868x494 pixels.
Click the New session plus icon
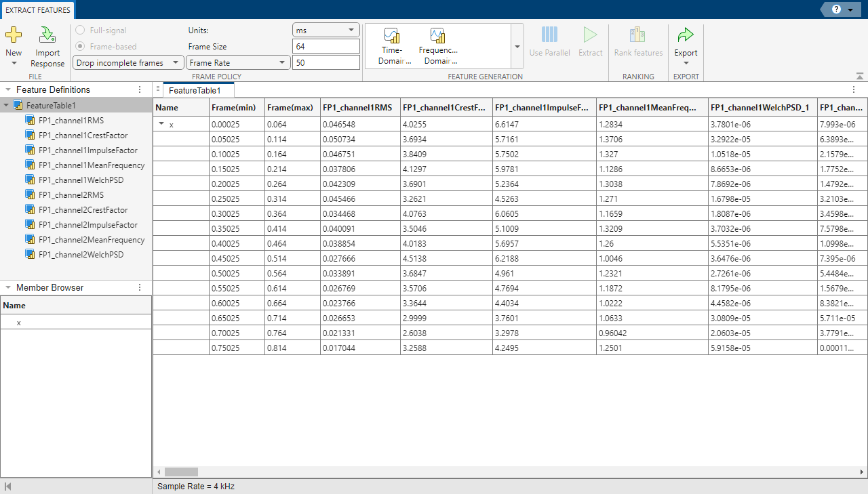pos(14,35)
